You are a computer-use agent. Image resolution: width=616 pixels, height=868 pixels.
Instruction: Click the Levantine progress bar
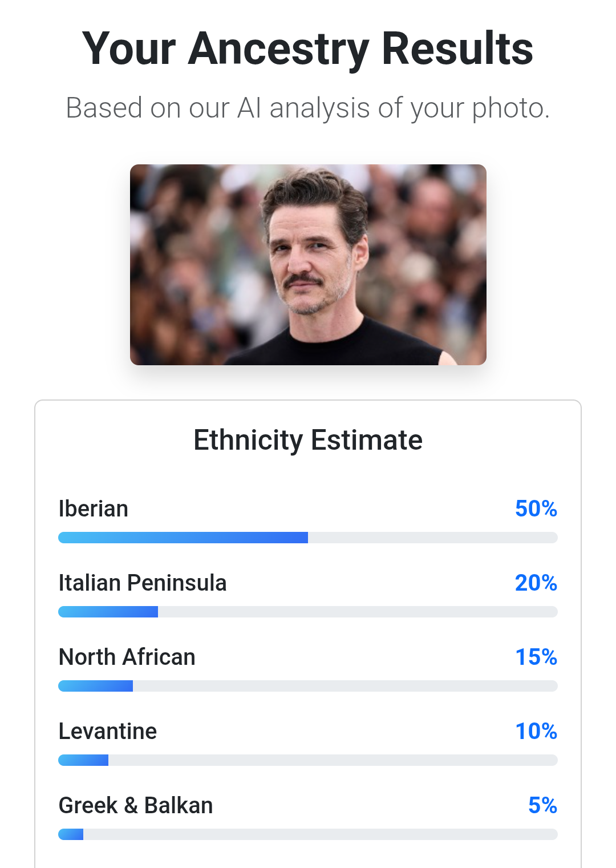point(308,760)
